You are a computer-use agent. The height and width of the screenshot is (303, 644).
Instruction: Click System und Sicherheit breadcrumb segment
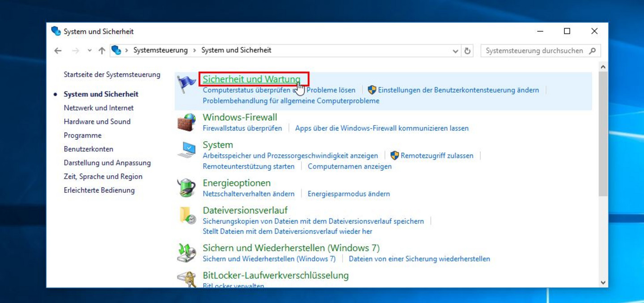[x=236, y=50]
